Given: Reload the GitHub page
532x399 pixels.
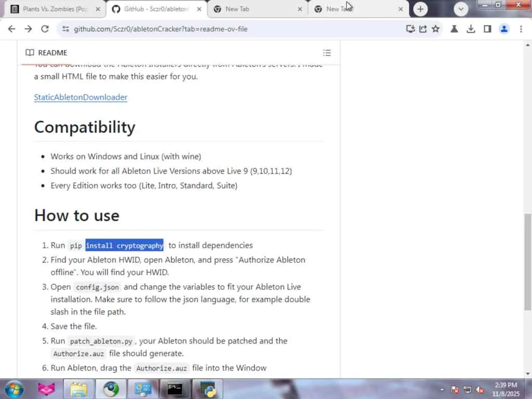Looking at the screenshot, I should (x=45, y=29).
